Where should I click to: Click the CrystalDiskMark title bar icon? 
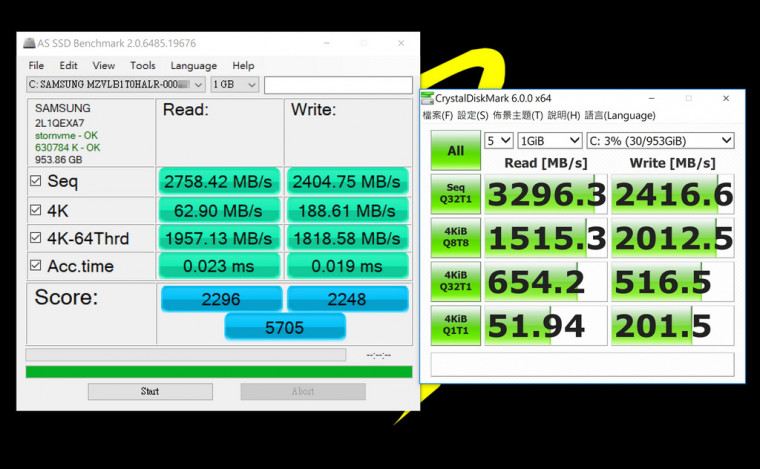[x=427, y=98]
